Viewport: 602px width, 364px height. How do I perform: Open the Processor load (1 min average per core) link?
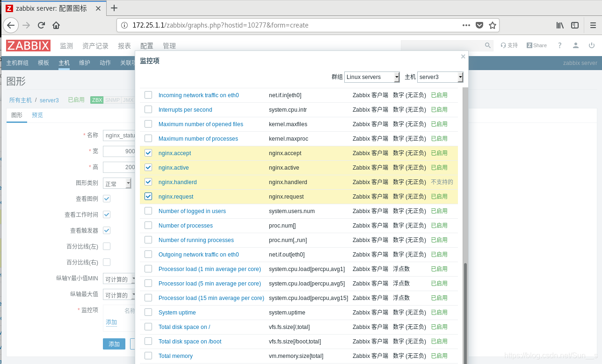[x=210, y=269]
